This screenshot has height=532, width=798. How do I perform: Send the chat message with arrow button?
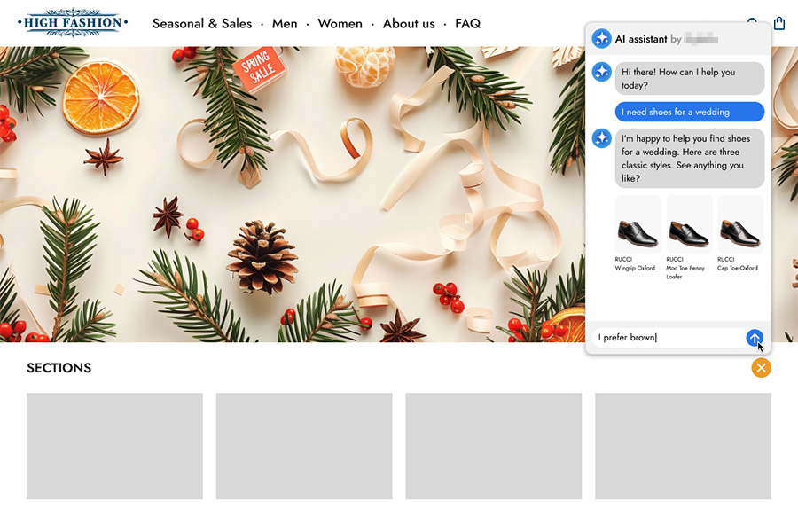(754, 338)
